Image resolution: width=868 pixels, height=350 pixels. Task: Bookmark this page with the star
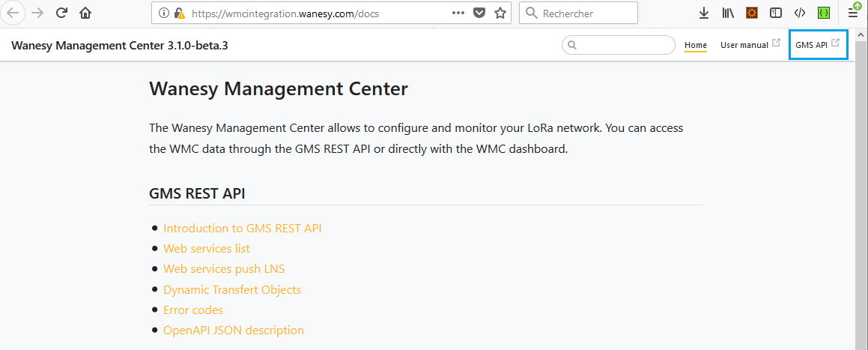(500, 13)
